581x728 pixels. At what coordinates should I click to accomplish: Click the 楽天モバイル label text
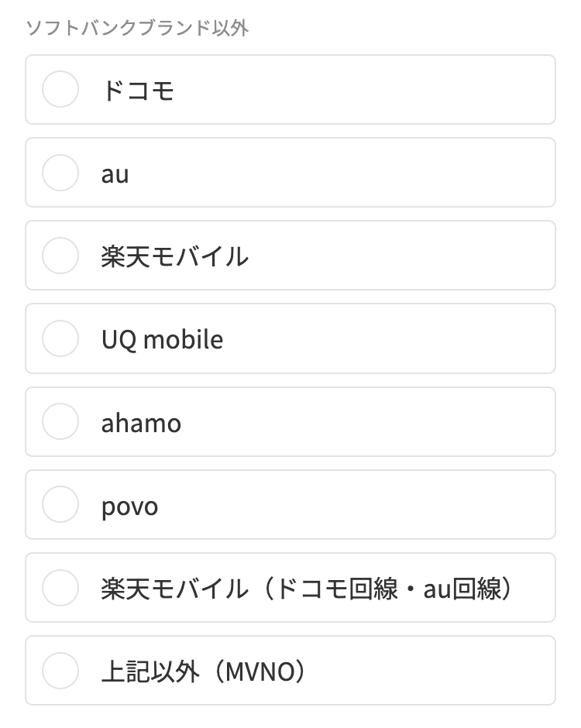click(x=175, y=256)
